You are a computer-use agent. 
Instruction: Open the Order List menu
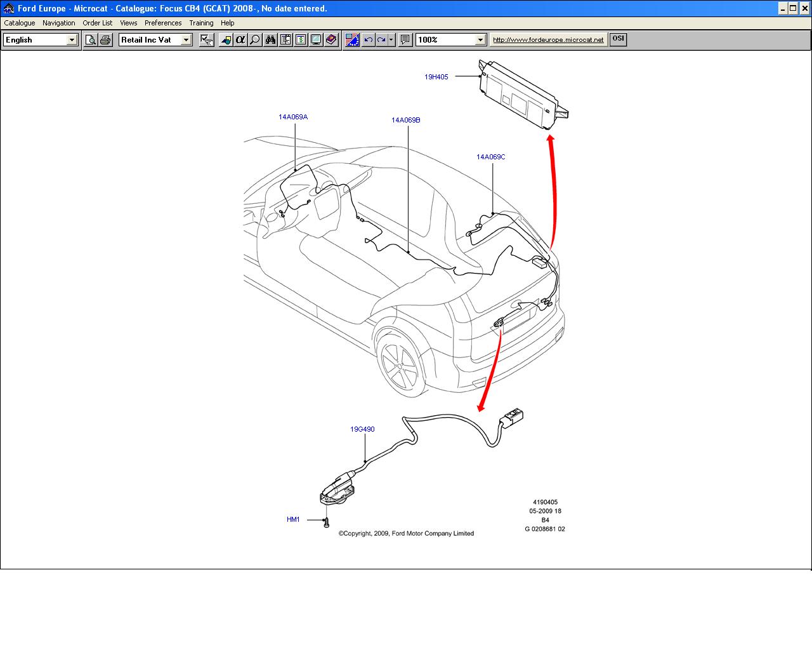(97, 23)
